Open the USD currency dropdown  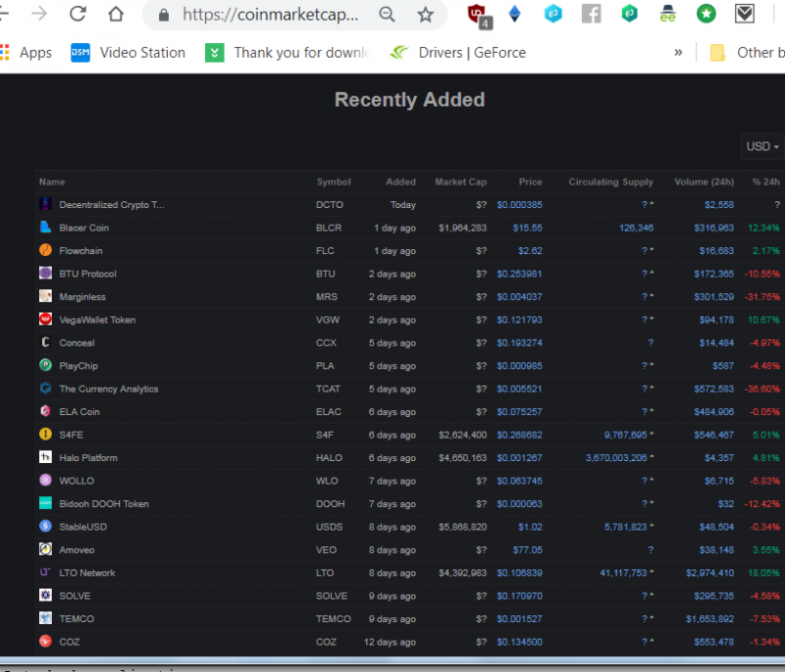762,146
